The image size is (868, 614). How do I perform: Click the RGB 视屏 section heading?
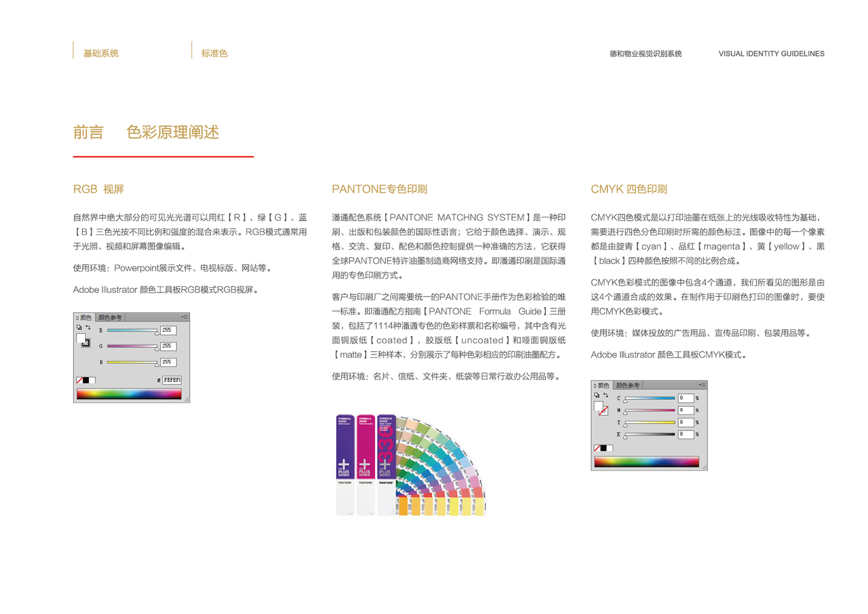tap(98, 189)
